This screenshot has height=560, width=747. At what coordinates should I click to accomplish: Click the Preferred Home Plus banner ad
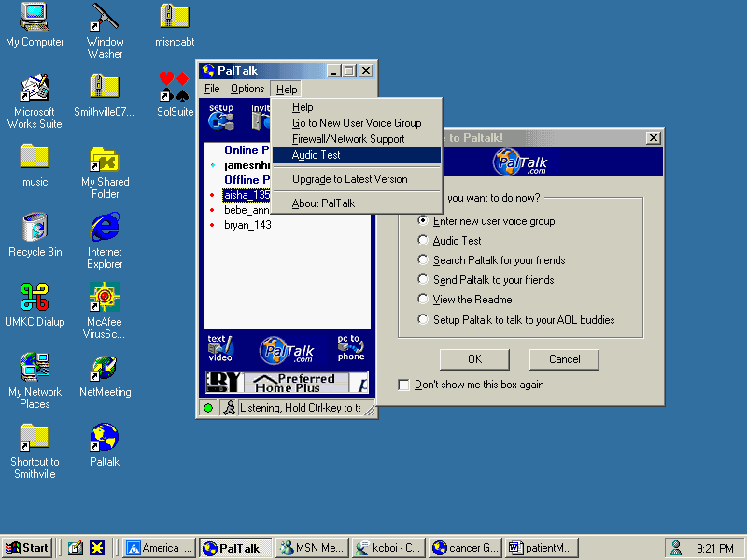[288, 383]
